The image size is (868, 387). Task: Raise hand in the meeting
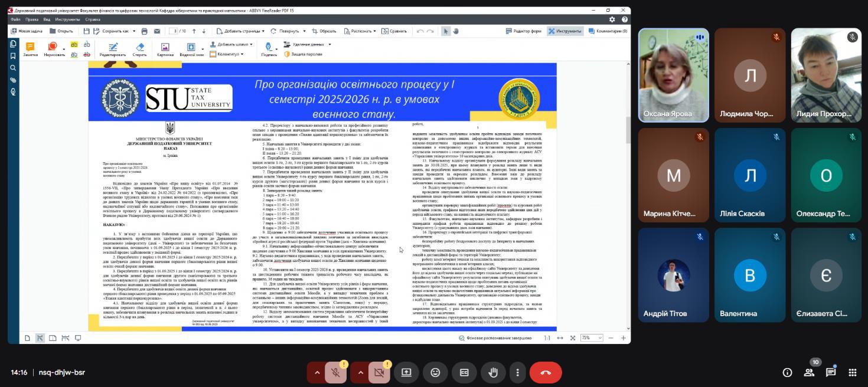[x=492, y=372]
